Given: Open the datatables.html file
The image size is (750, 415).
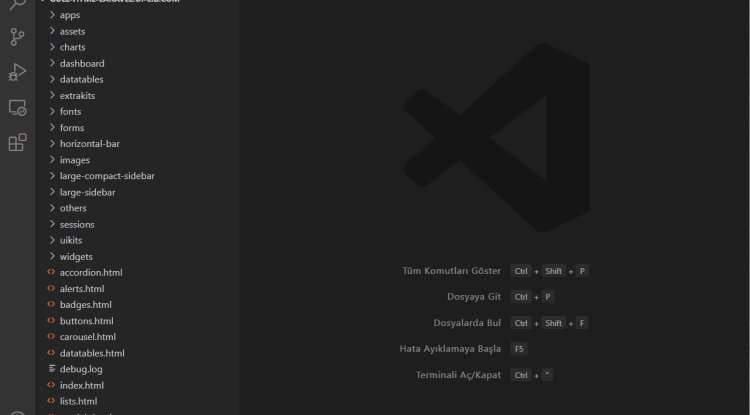Looking at the screenshot, I should pos(92,353).
